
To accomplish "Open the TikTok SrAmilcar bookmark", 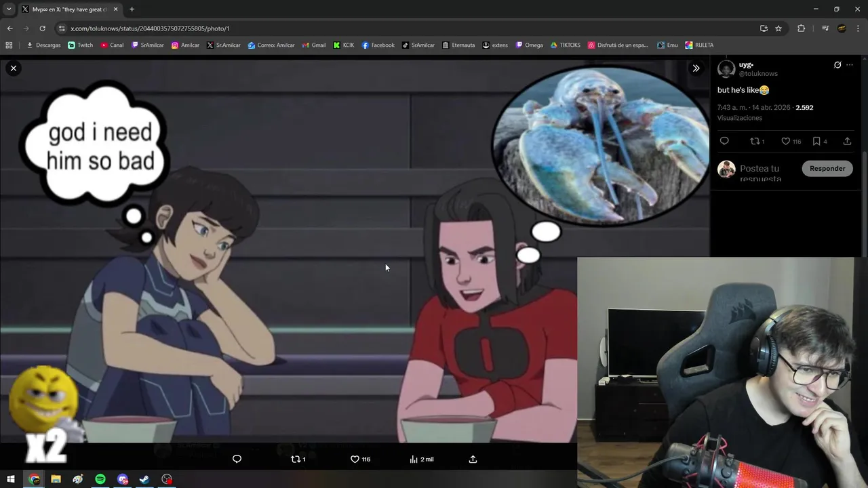I will pos(418,45).
